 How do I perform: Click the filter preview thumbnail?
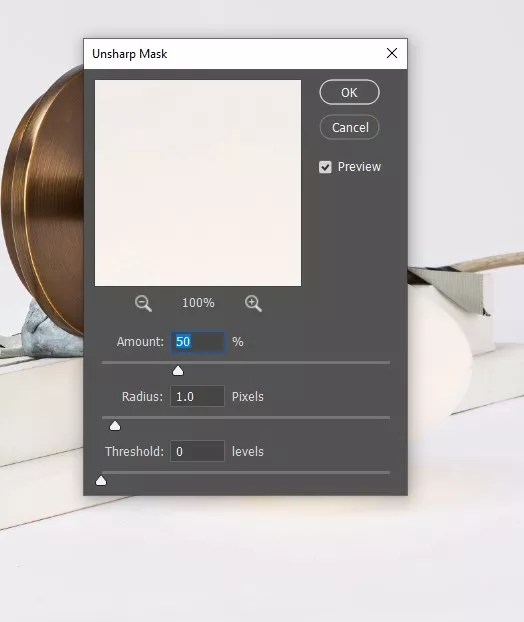(198, 183)
